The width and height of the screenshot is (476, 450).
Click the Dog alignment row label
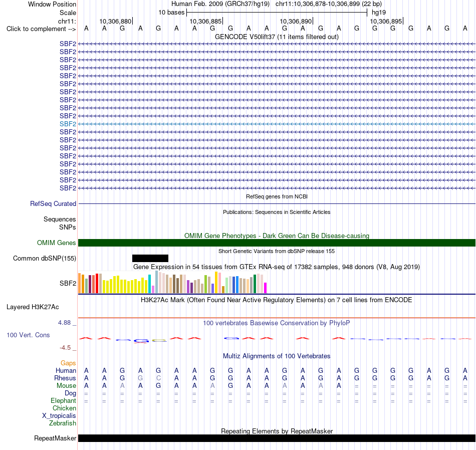coord(71,393)
